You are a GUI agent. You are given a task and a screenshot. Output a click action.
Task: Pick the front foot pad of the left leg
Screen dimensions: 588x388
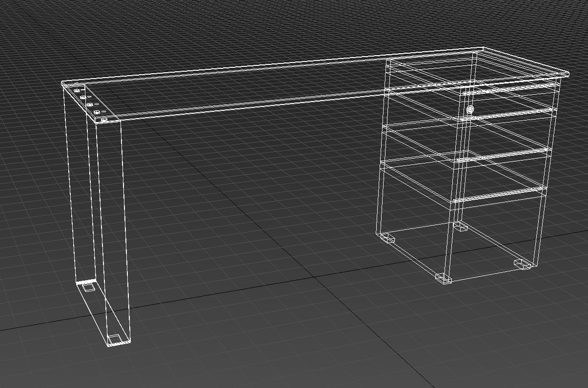pyautogui.click(x=115, y=339)
